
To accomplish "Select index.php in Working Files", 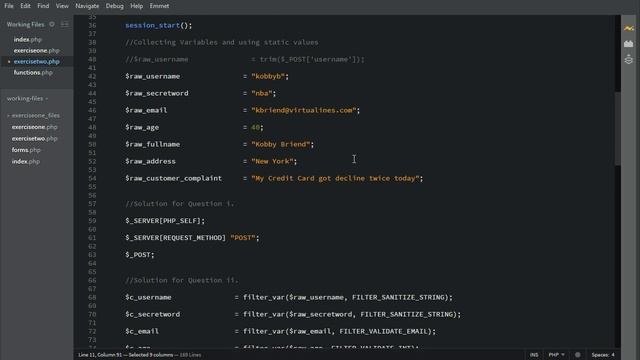I will (x=28, y=40).
